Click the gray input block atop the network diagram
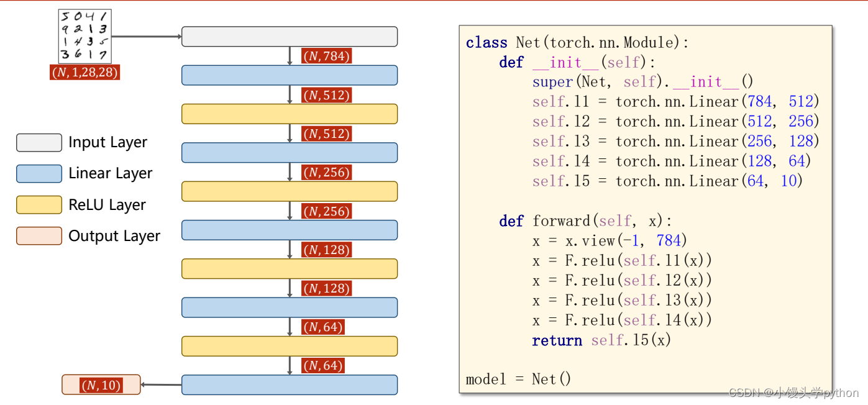The height and width of the screenshot is (405, 868). coord(290,37)
